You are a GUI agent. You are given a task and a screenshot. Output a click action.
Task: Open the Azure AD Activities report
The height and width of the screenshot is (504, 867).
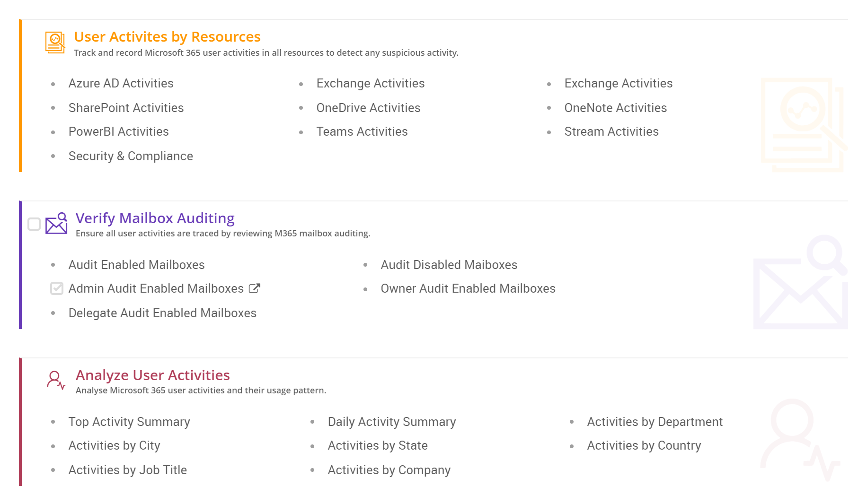click(x=121, y=83)
